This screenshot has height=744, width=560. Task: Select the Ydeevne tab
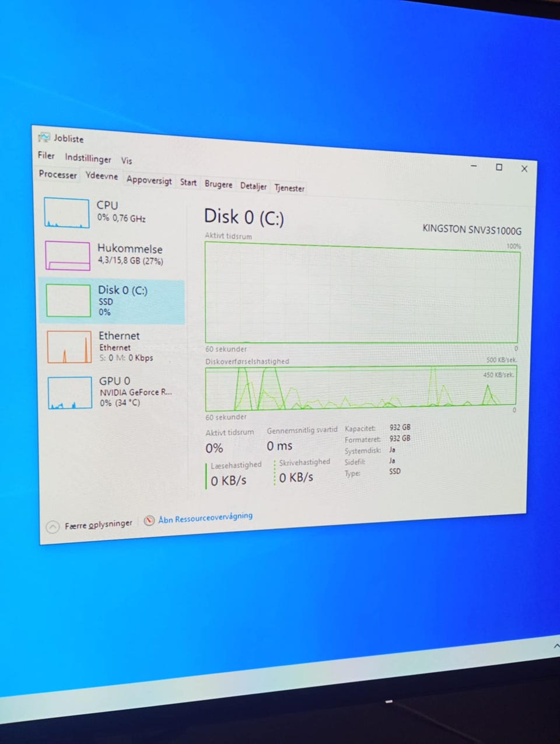point(101,176)
